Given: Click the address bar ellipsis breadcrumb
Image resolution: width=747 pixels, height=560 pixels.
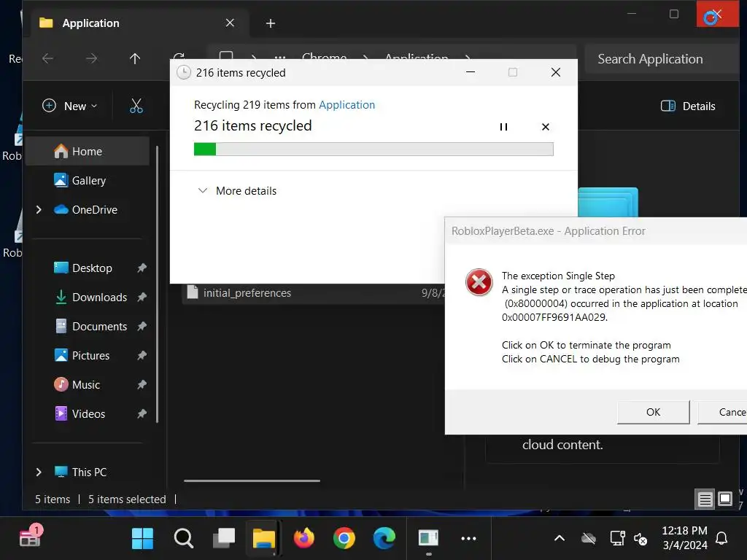Looking at the screenshot, I should point(280,58).
